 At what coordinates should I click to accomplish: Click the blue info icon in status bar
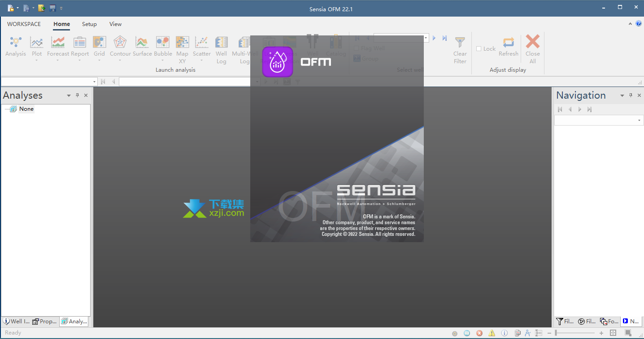505,333
